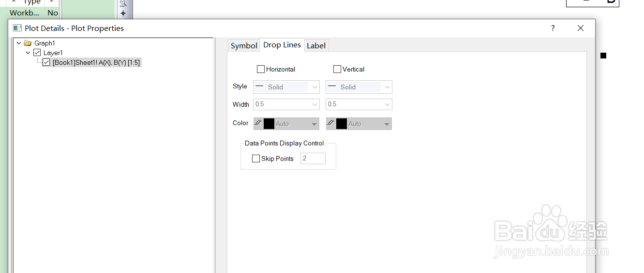Click the Type column header behind the dialog
This screenshot has height=273, width=644.
pos(32,2)
